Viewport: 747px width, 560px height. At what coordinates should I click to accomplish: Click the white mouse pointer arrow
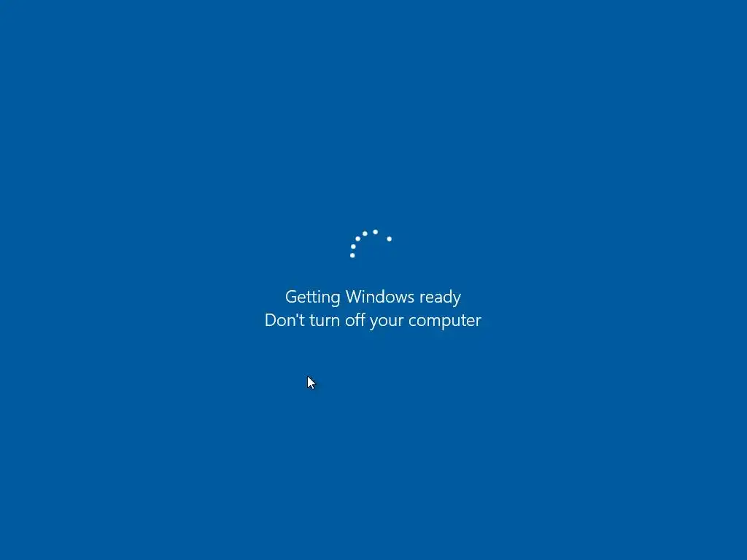311,383
